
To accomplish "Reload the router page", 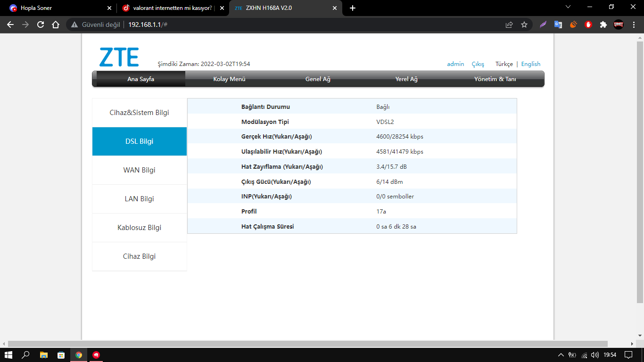I will [x=41, y=25].
